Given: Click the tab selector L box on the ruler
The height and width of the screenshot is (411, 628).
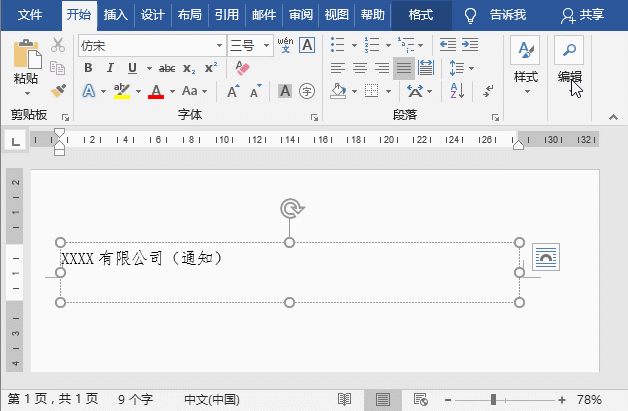Looking at the screenshot, I should [x=15, y=141].
